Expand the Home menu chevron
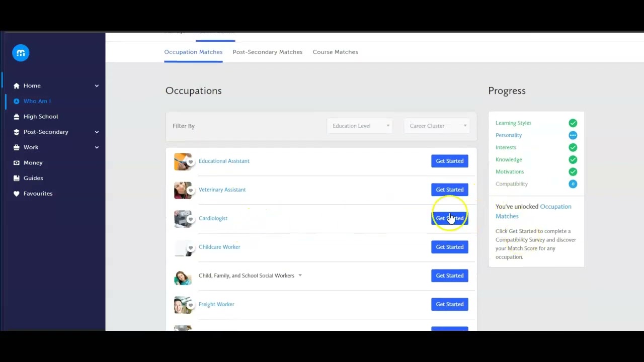Viewport: 644px width, 362px height. [97, 86]
